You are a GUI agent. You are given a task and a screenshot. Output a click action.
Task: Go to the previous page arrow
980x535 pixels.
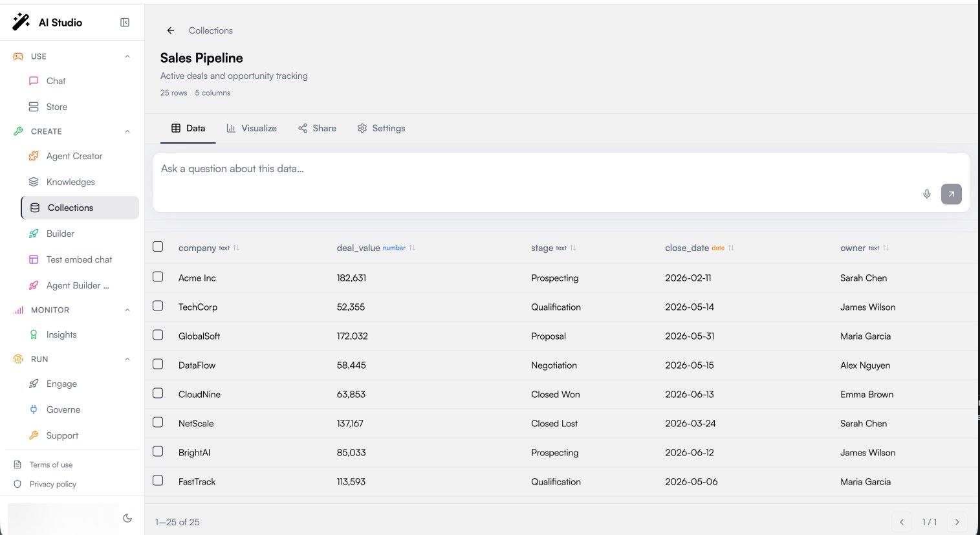902,522
